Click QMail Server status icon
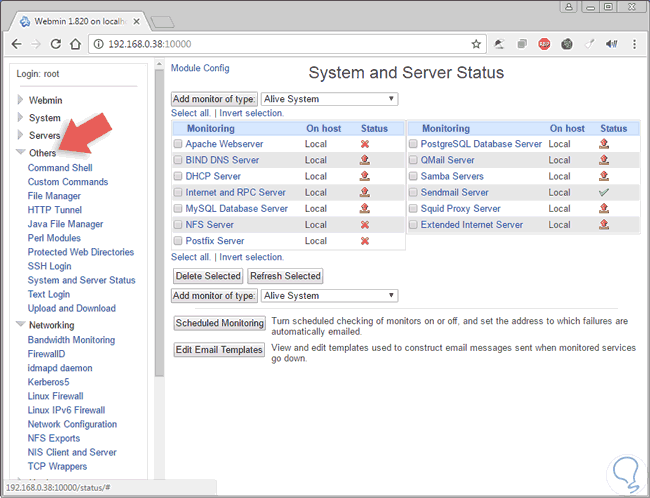The width and height of the screenshot is (650, 498). tap(604, 160)
